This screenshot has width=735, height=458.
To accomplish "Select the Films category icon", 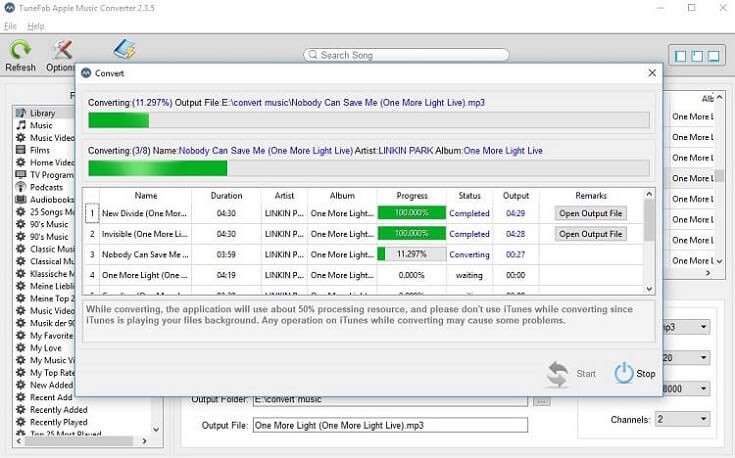I will pos(20,150).
